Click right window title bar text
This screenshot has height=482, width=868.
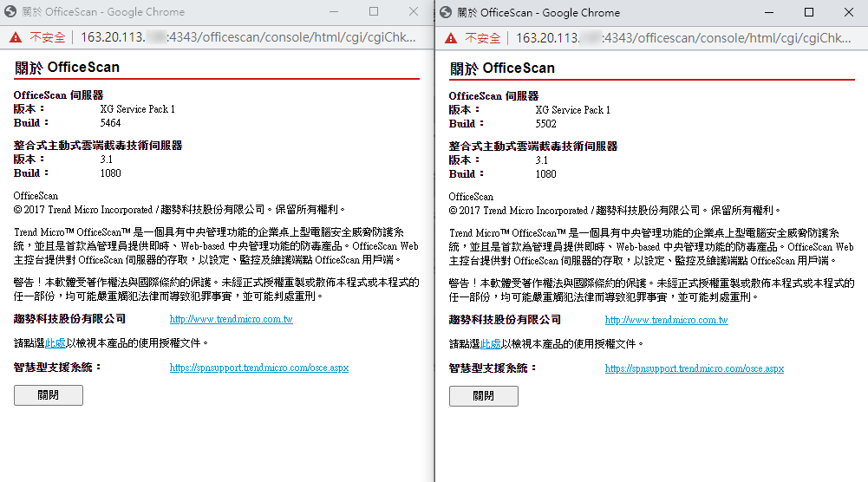(538, 12)
